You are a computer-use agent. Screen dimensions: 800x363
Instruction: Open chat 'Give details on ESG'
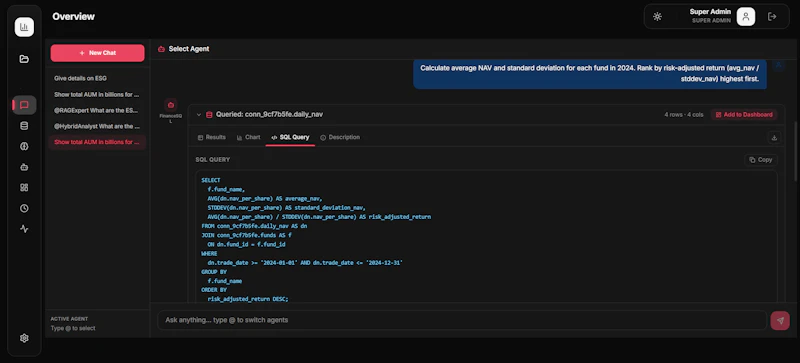[97, 79]
